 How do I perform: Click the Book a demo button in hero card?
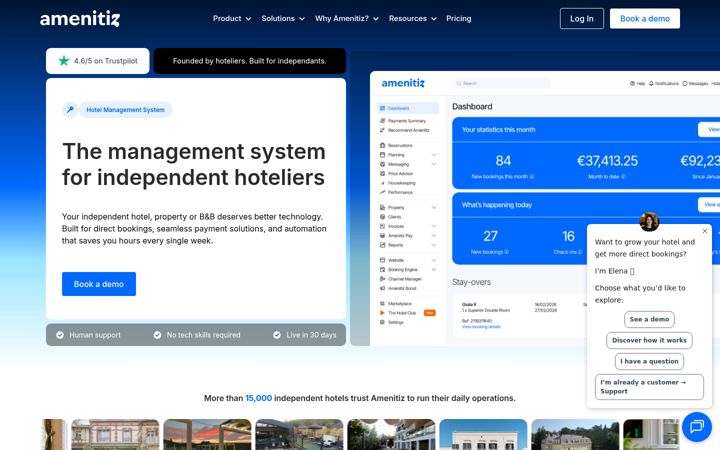(99, 284)
